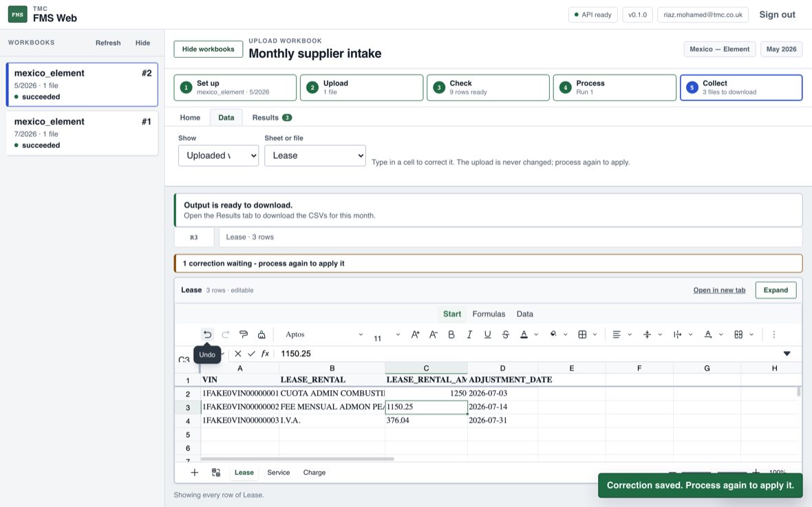Open the Formulas ribbon tab
812x507 pixels.
coord(489,314)
